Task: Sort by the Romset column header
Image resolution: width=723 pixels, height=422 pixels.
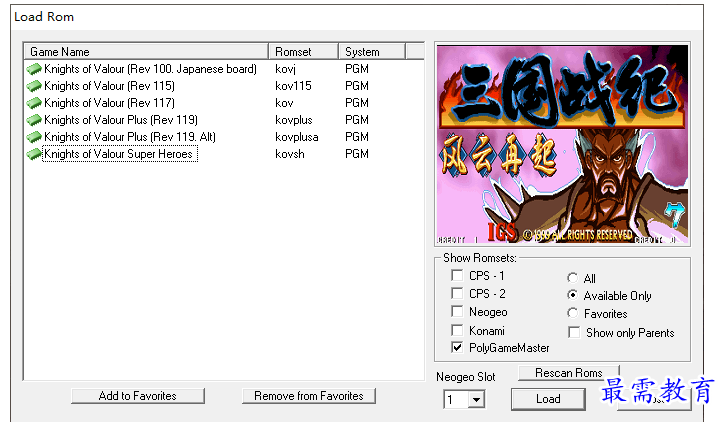Action: click(x=303, y=52)
